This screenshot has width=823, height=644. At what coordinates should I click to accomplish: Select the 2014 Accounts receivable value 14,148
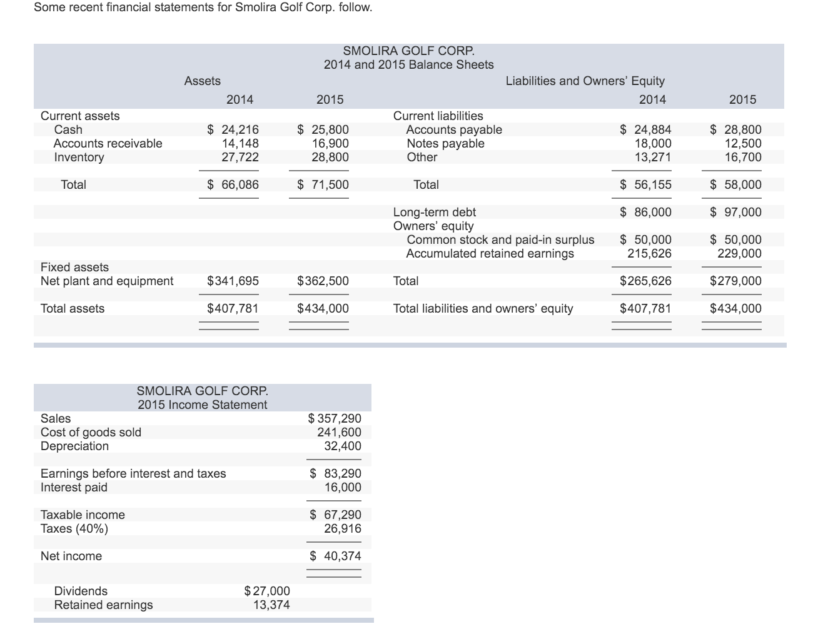coord(240,143)
